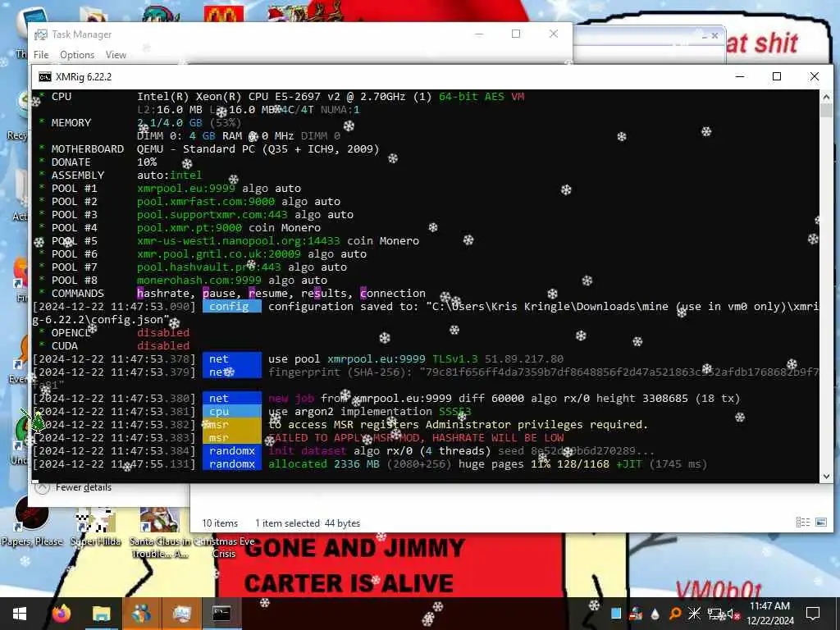Click the blue 'config' tag in console
Screen dimensions: 840x630
(x=232, y=307)
